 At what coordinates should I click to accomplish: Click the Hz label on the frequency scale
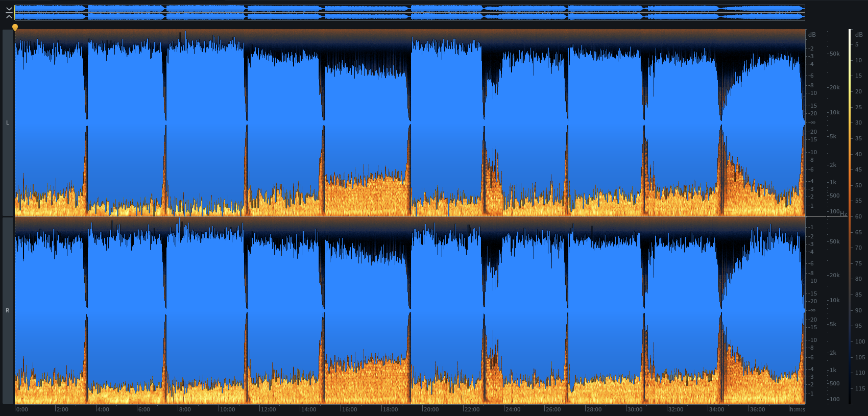click(x=843, y=214)
